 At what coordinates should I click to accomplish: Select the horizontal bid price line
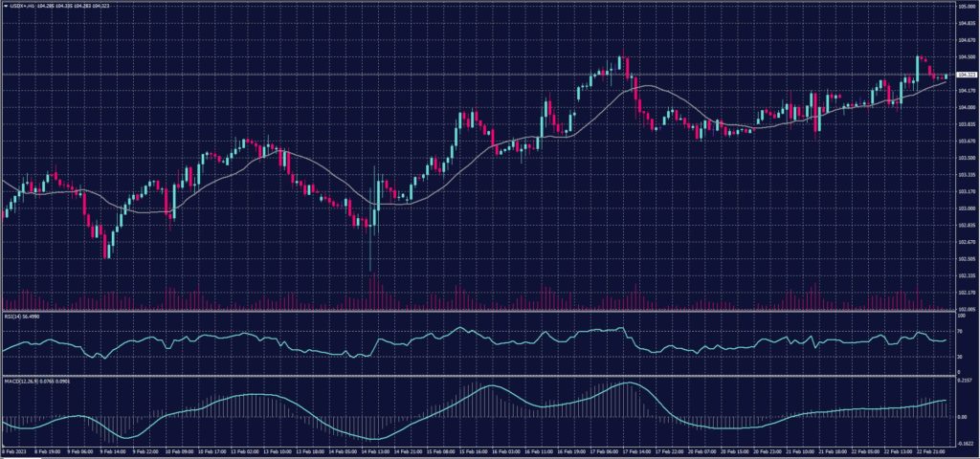(479, 75)
